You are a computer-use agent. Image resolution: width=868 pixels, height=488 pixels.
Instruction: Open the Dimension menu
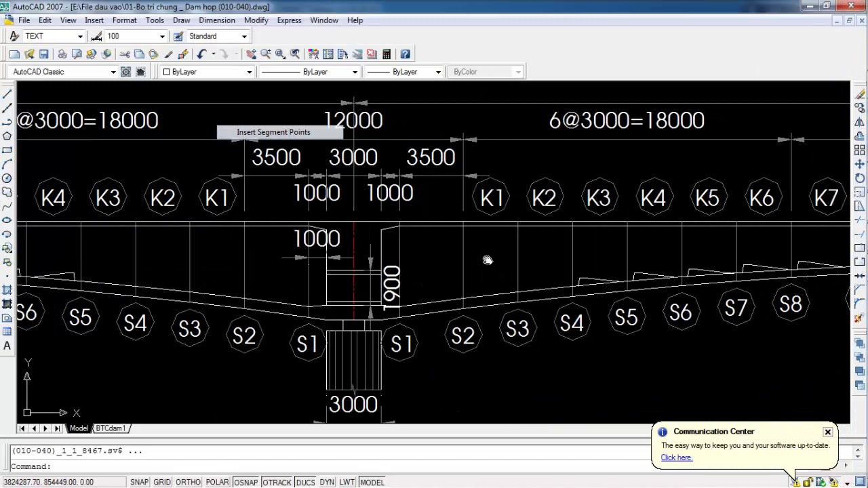tap(217, 20)
